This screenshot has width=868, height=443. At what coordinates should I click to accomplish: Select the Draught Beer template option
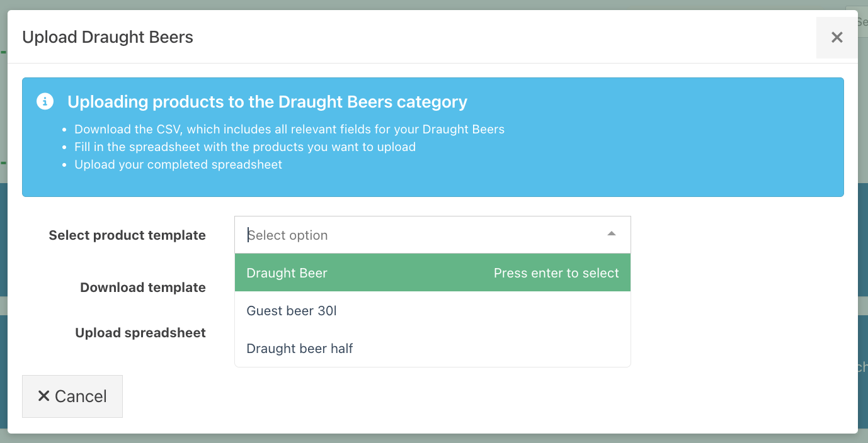click(x=287, y=273)
